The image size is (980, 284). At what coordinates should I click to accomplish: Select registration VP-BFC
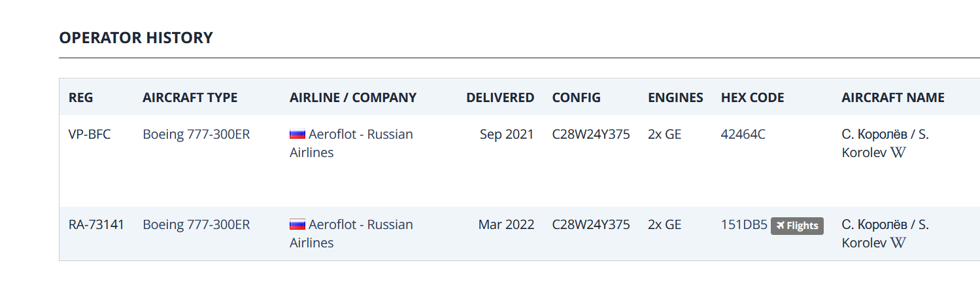90,135
